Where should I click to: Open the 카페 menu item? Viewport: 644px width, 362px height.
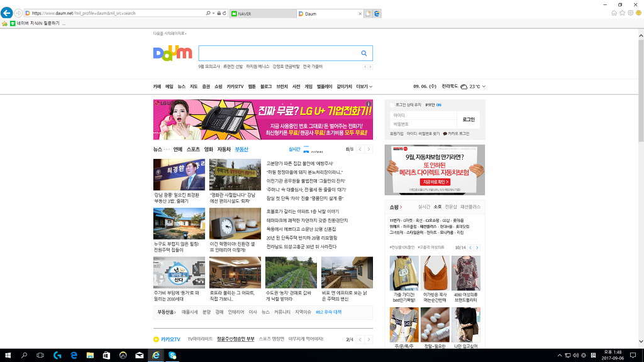click(157, 87)
